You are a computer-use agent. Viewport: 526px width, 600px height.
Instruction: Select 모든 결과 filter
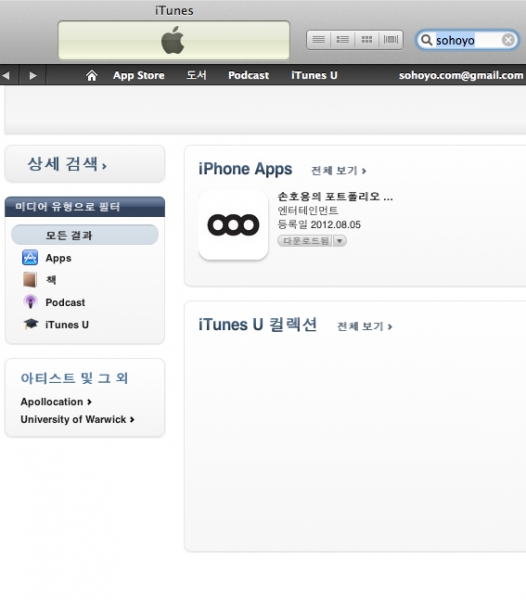(85, 235)
